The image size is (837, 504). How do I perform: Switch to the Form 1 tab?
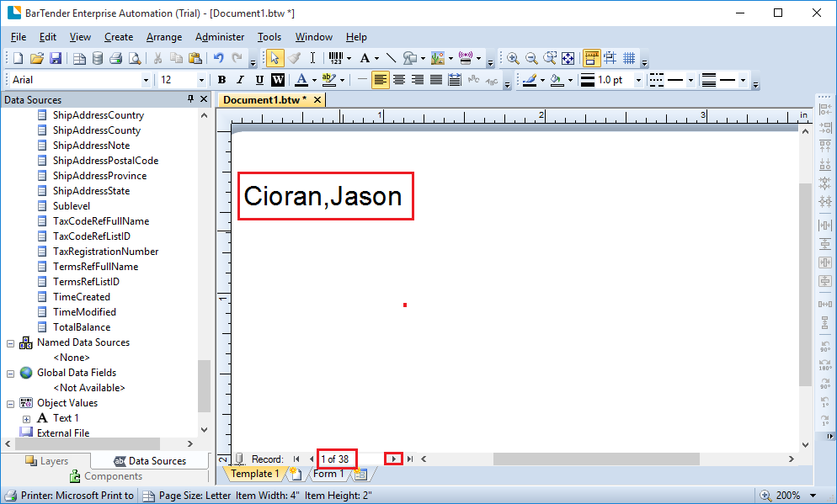pyautogui.click(x=328, y=474)
